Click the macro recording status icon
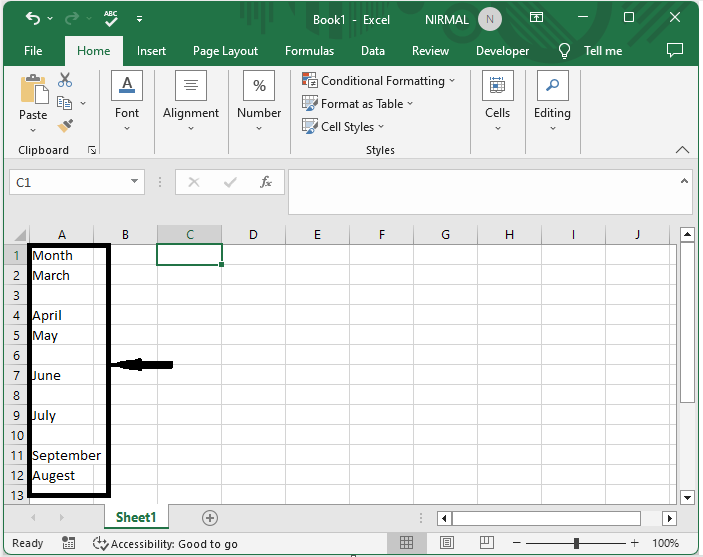This screenshot has width=703, height=557. tap(68, 543)
